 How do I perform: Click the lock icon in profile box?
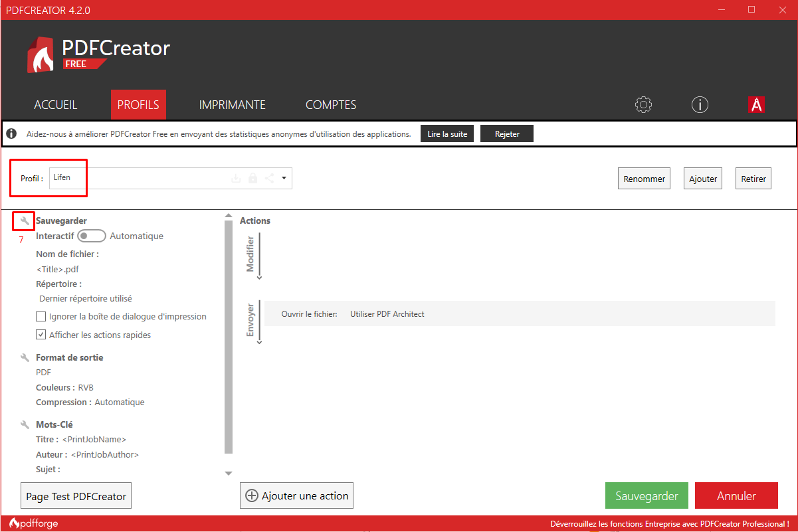click(252, 178)
